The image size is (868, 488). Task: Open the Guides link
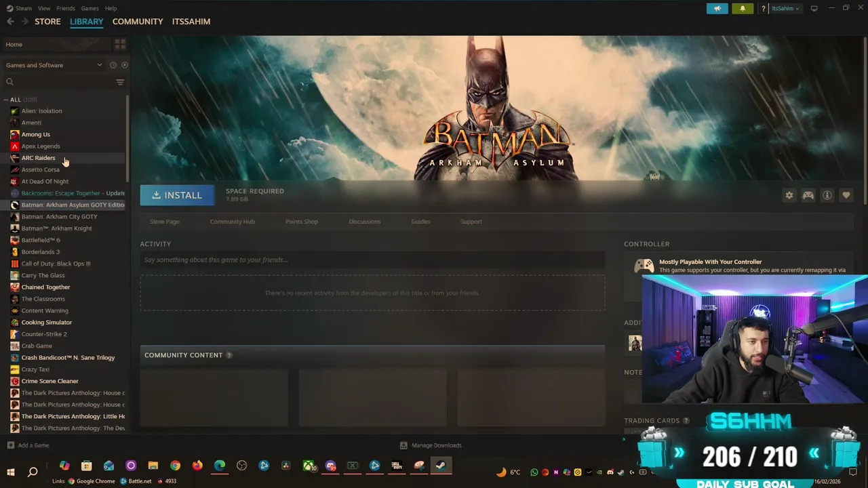pyautogui.click(x=420, y=222)
